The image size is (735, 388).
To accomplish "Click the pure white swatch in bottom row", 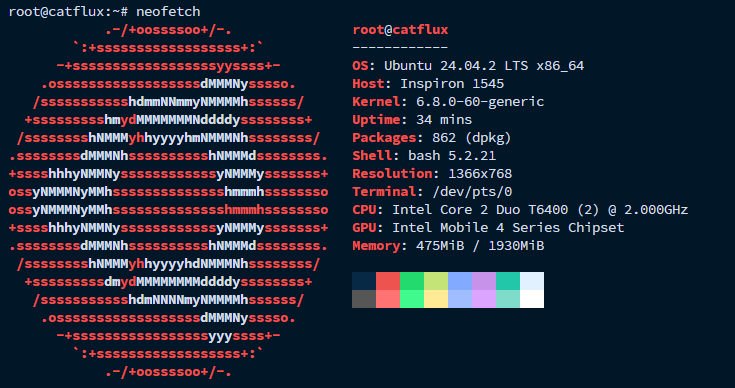I will tap(532, 299).
